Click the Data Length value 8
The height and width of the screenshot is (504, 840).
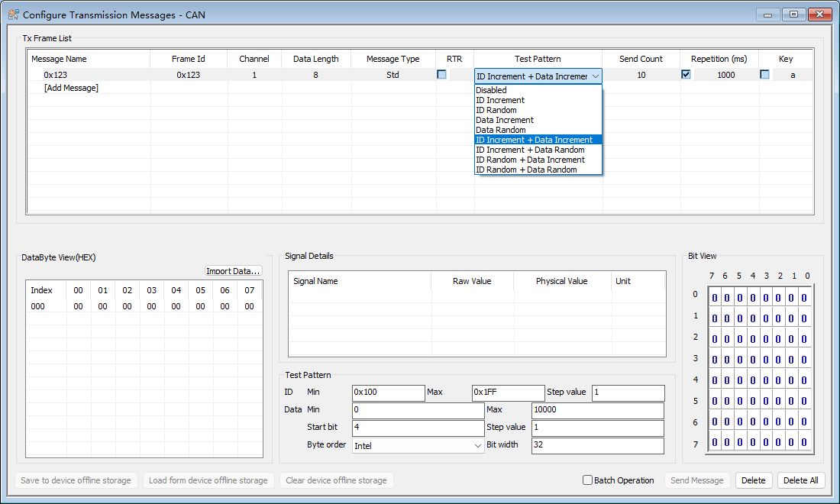315,75
